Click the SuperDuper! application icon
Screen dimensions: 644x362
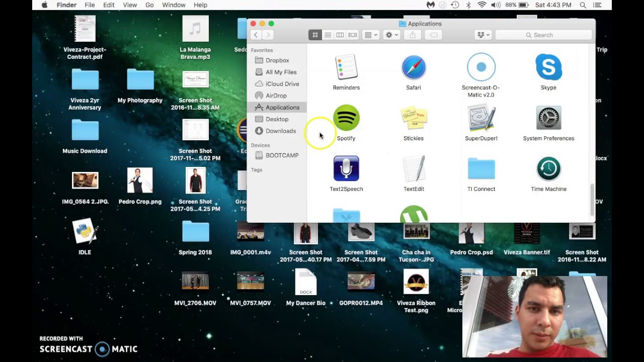coord(481,118)
